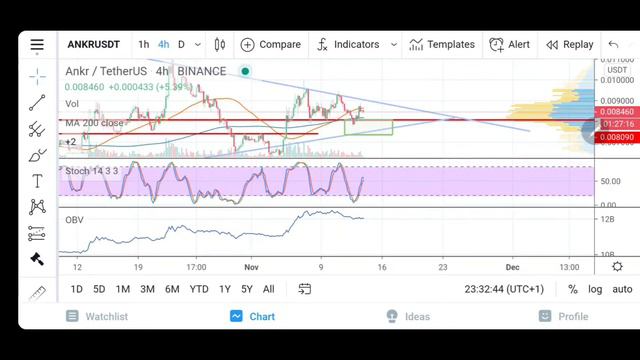Click the 23:32:44 (UTC+1) timezone clock
640x360 pixels.
pos(504,289)
